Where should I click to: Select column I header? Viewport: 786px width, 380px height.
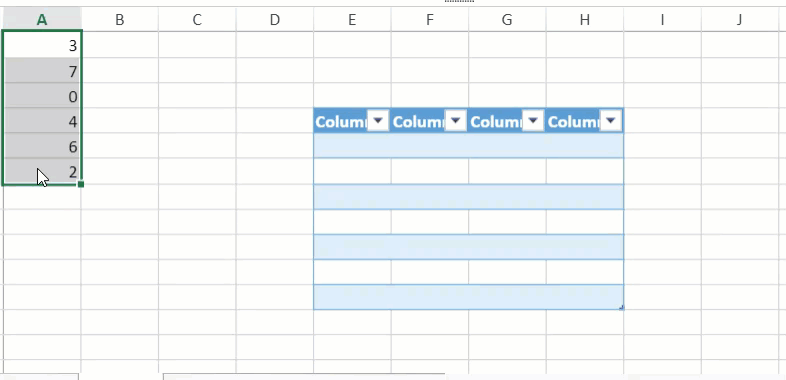[x=662, y=20]
